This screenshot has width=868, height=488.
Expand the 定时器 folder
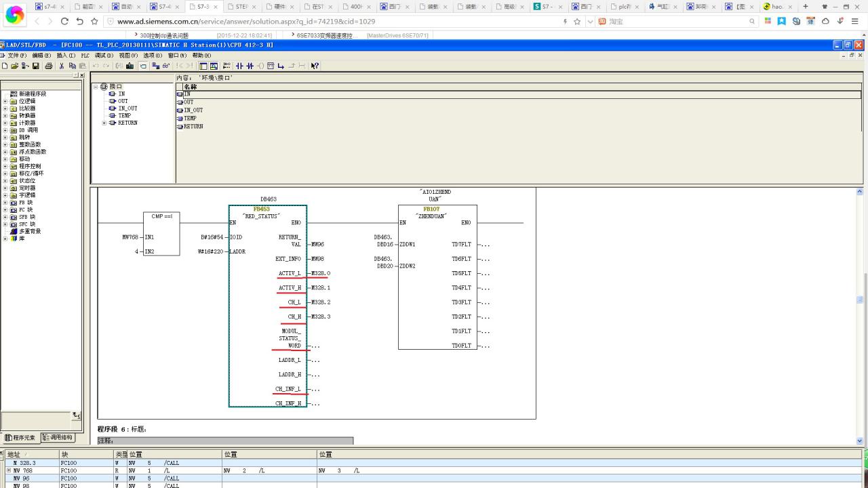click(5, 188)
